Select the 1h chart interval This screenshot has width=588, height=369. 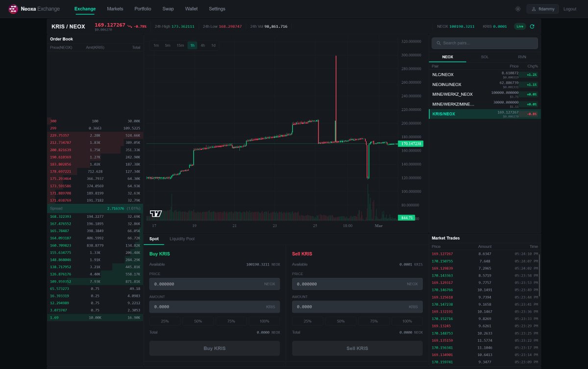point(192,46)
